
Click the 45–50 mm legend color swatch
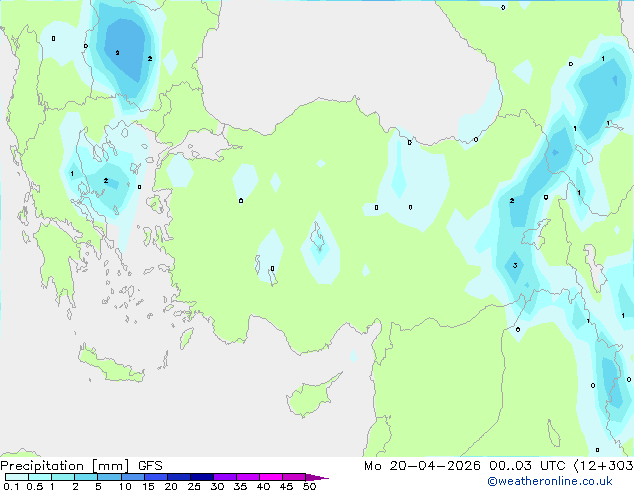pyautogui.click(x=294, y=477)
